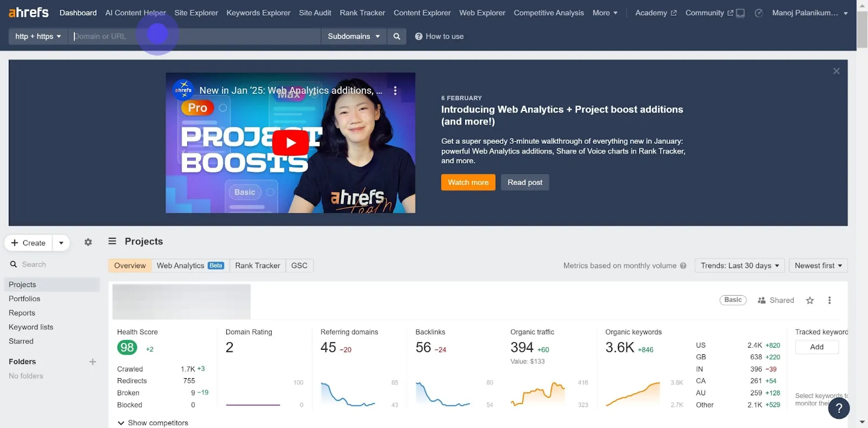
Task: Click the search magnifier button in top bar
Action: 397,36
